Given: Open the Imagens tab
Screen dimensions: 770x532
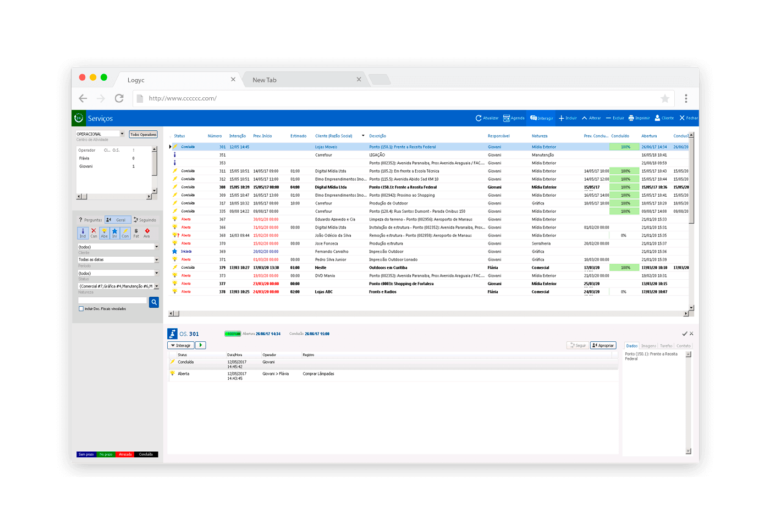Looking at the screenshot, I should [x=648, y=346].
